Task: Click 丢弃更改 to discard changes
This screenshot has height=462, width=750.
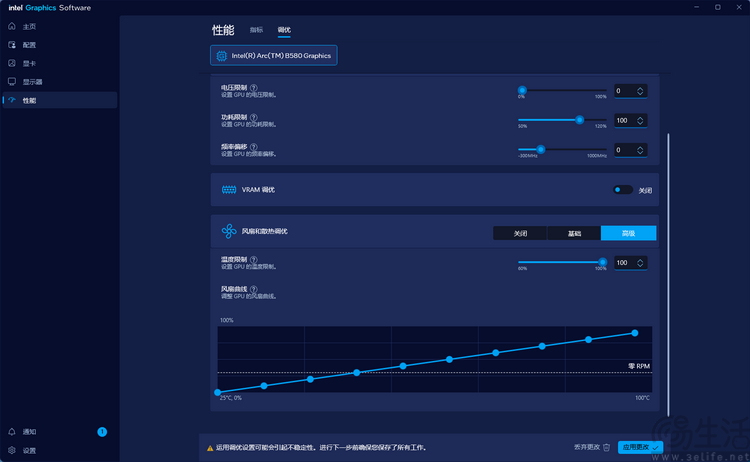Action: click(x=592, y=447)
